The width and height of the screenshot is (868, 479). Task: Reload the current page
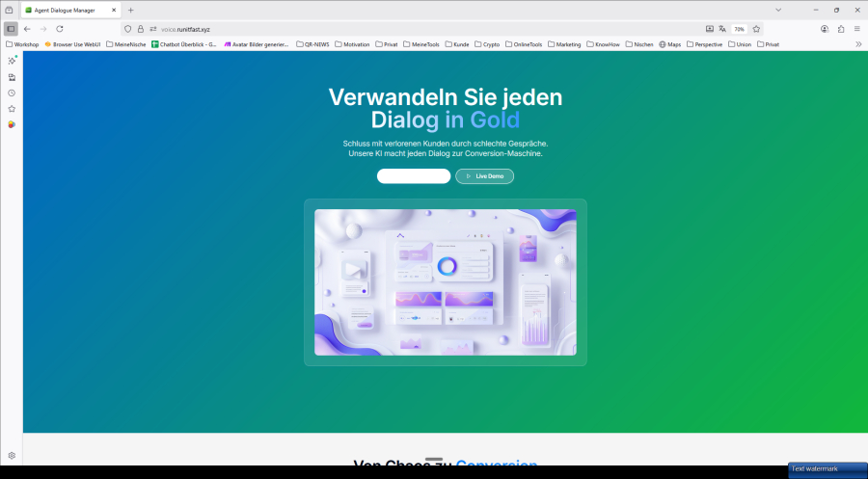coord(60,29)
